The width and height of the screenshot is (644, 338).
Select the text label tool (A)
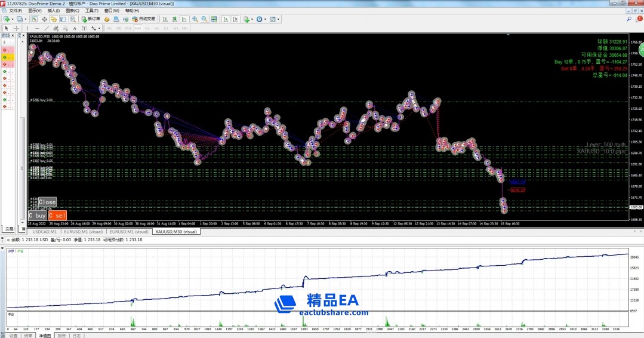click(73, 28)
